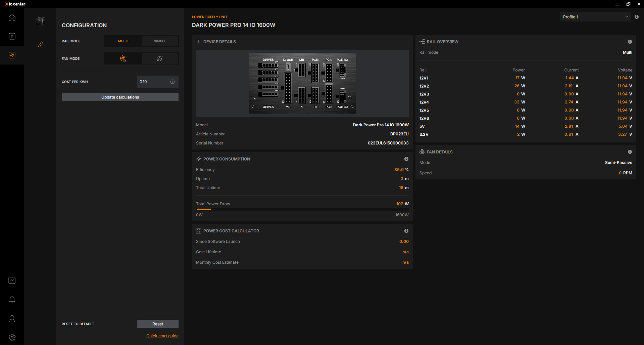Select the PSU device thumbnail in second column
Screen dimensions: 644x345
coord(40,21)
